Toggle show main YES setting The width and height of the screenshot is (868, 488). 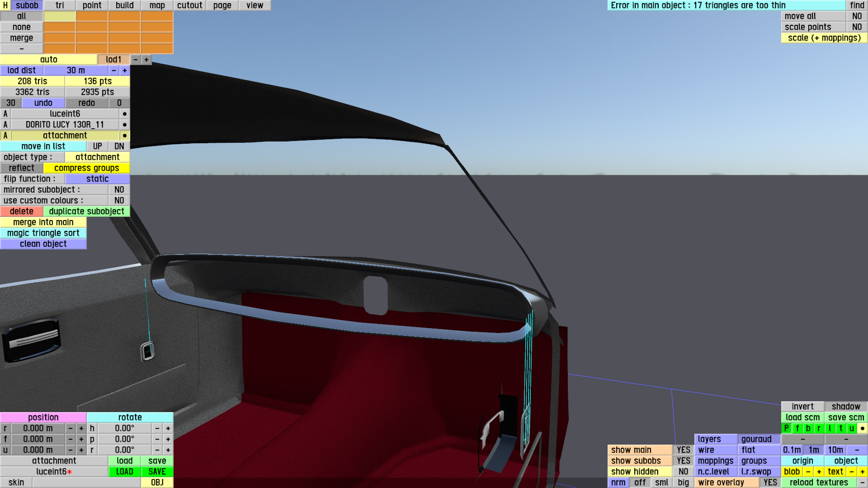coord(683,450)
